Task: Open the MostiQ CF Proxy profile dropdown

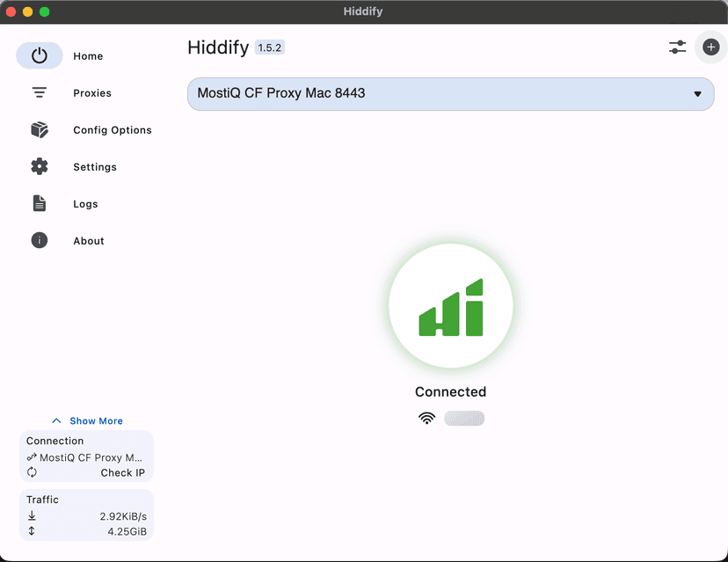Action: [450, 94]
